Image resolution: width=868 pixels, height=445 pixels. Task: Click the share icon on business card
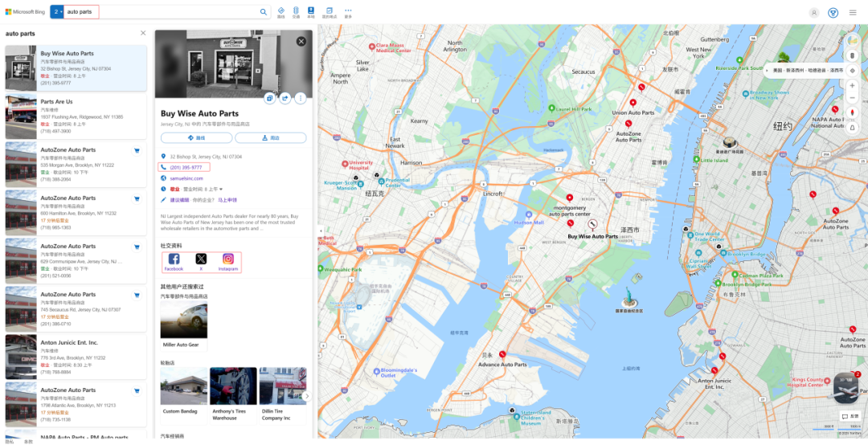285,98
